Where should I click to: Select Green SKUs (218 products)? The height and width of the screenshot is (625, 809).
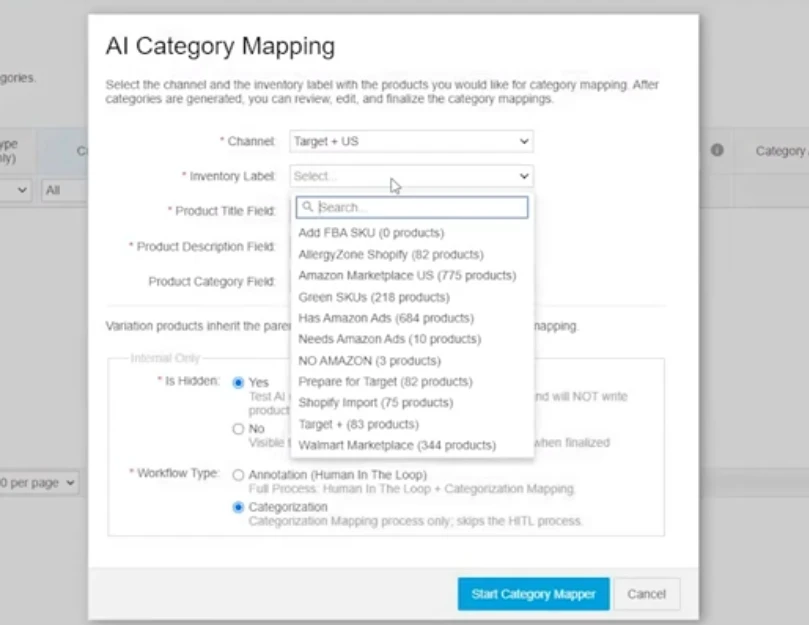(373, 297)
